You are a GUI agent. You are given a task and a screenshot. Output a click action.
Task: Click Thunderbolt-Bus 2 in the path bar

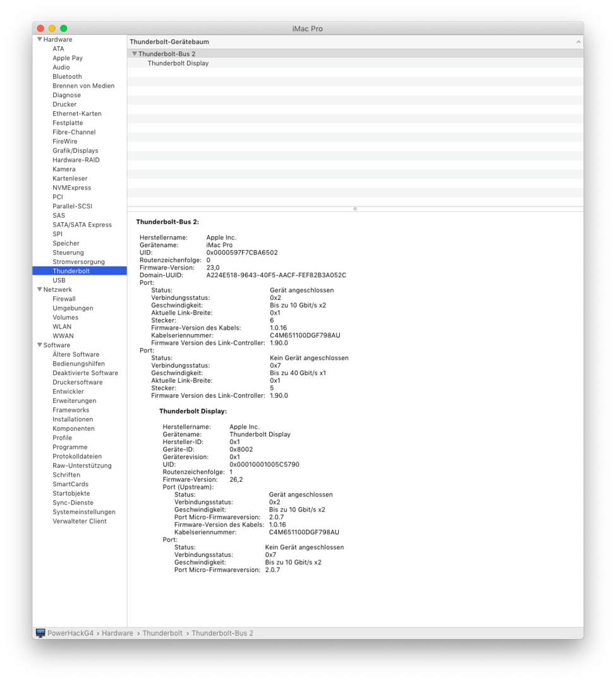coord(222,633)
